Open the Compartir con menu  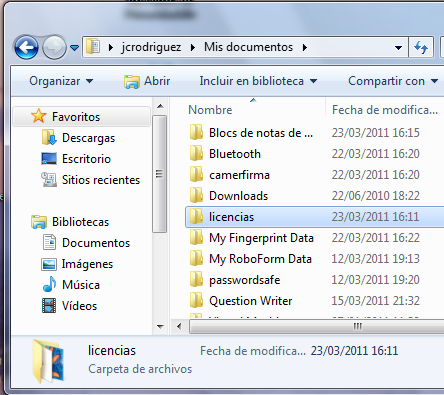point(393,81)
